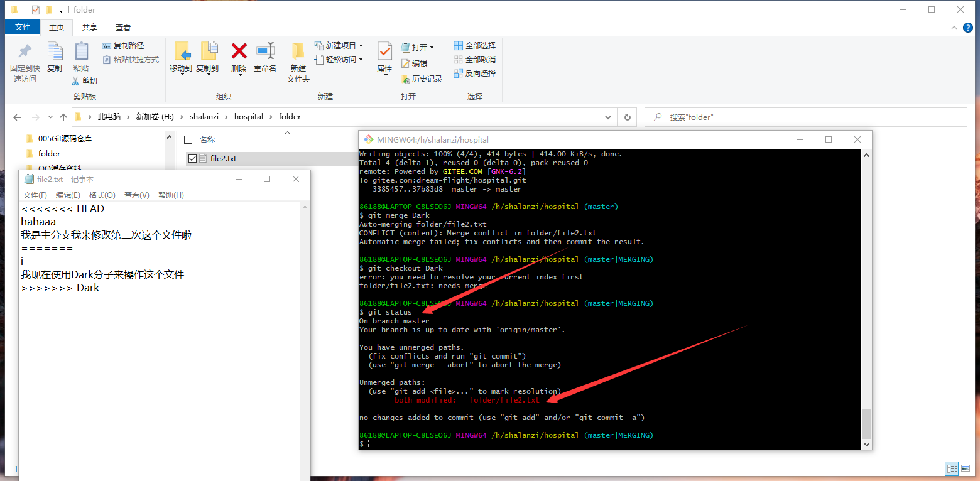Expand the Move To dropdown arrow
The image size is (980, 481).
click(x=182, y=75)
